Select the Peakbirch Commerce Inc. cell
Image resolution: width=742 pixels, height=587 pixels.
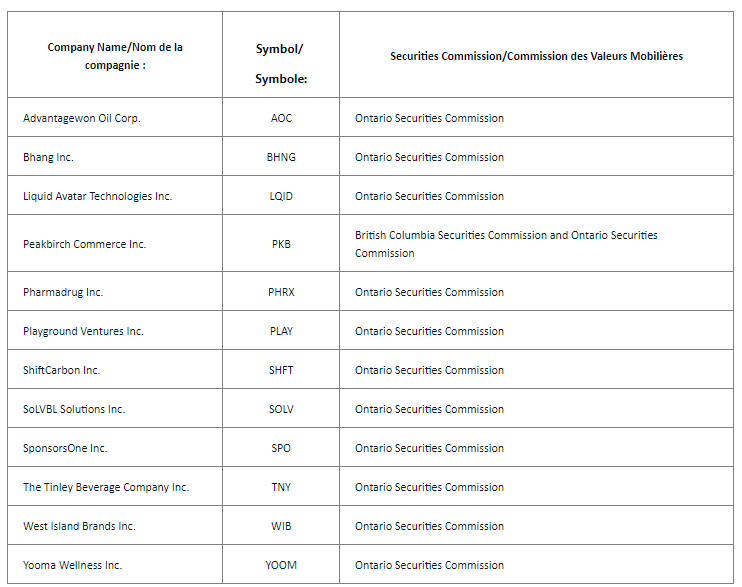tap(84, 244)
